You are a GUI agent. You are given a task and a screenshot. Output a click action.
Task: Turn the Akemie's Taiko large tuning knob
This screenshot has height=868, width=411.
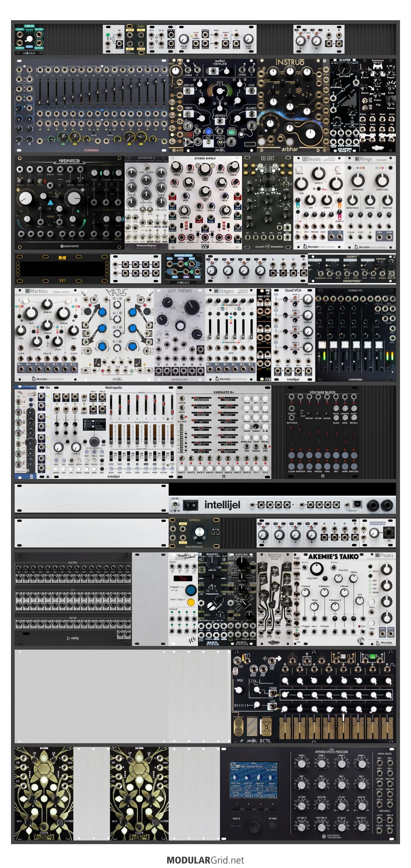point(317,569)
